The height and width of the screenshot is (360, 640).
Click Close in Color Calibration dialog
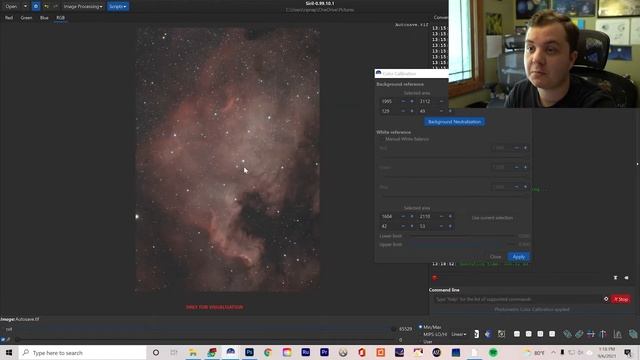point(496,257)
